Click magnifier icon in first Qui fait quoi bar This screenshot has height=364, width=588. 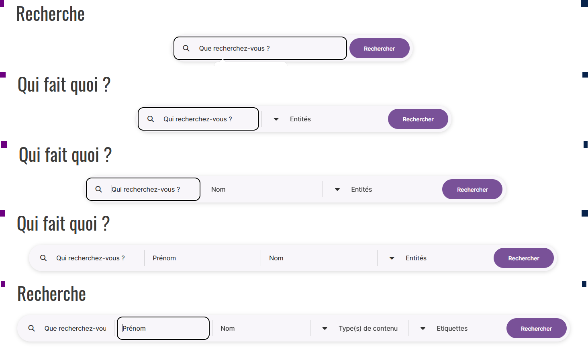pyautogui.click(x=151, y=119)
